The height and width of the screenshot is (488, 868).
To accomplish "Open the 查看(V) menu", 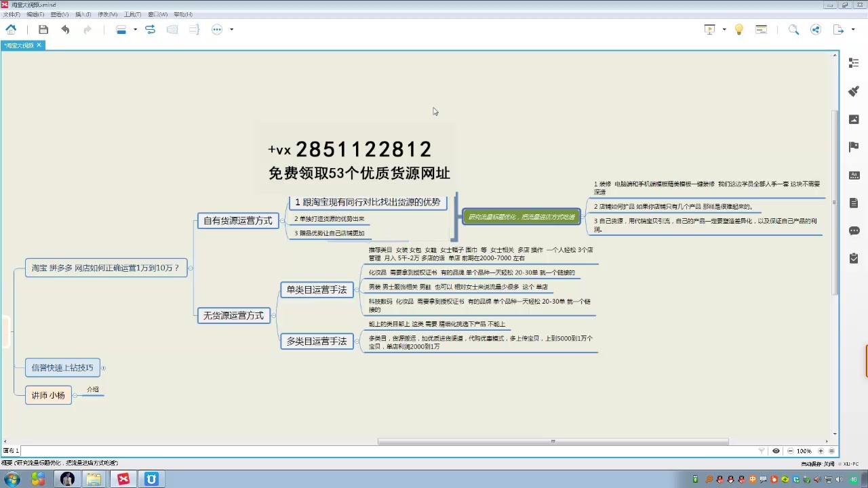I will (x=60, y=14).
